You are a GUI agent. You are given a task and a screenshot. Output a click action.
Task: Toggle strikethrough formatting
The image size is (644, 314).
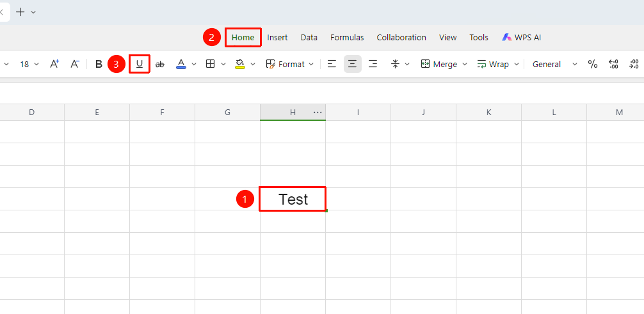160,64
